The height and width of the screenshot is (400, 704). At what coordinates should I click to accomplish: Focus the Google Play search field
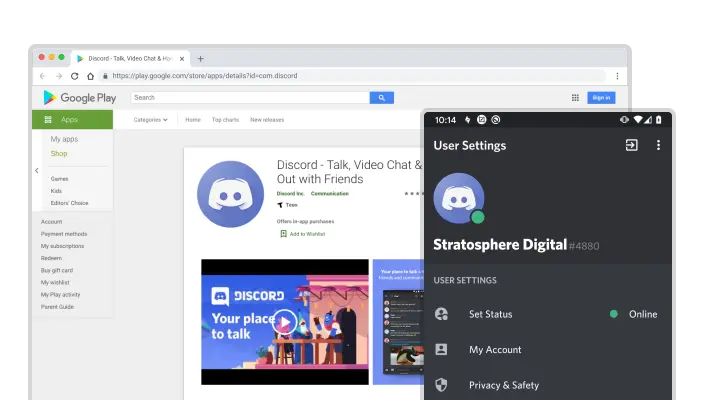(250, 97)
